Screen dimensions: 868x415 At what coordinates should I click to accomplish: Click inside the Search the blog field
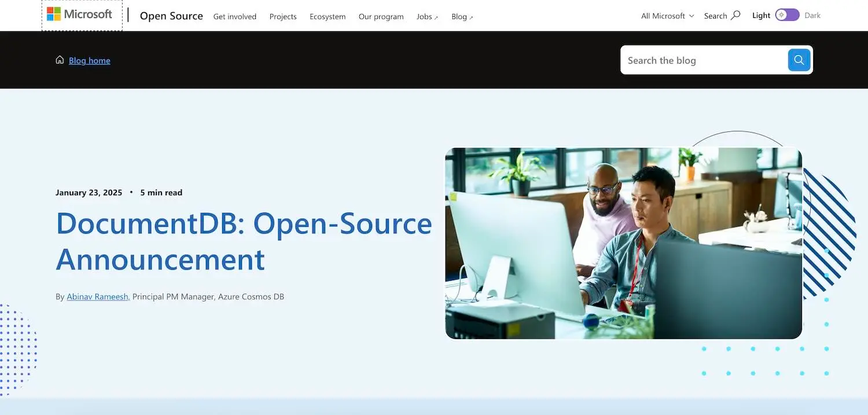pyautogui.click(x=694, y=60)
